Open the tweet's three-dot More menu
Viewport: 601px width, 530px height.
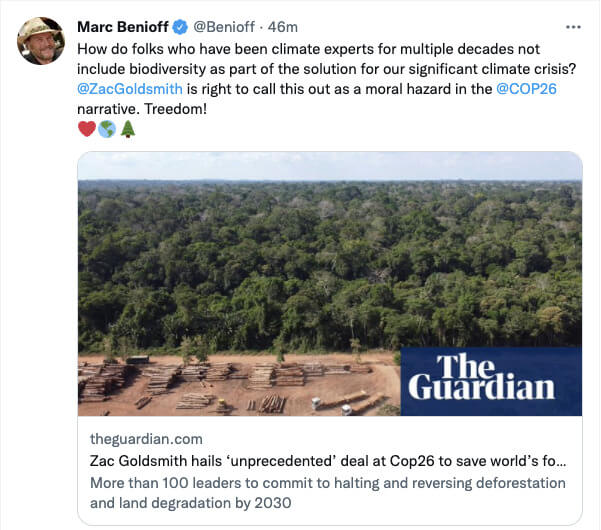[573, 27]
